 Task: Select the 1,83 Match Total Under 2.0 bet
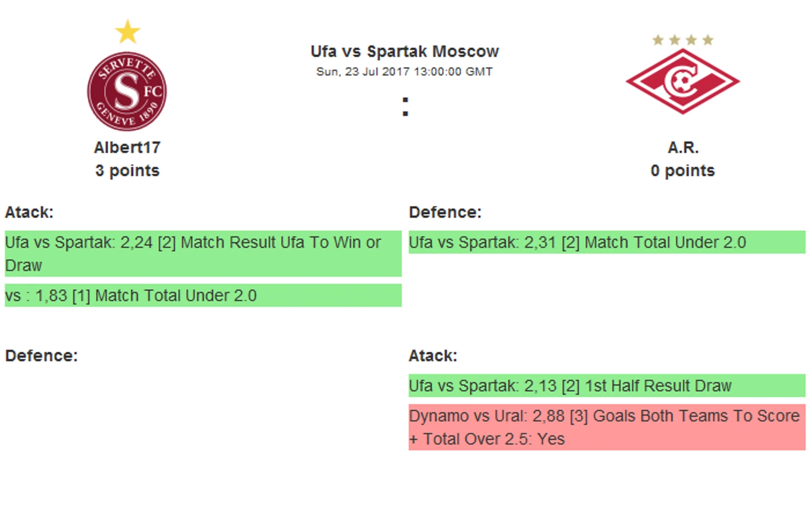coord(203,295)
